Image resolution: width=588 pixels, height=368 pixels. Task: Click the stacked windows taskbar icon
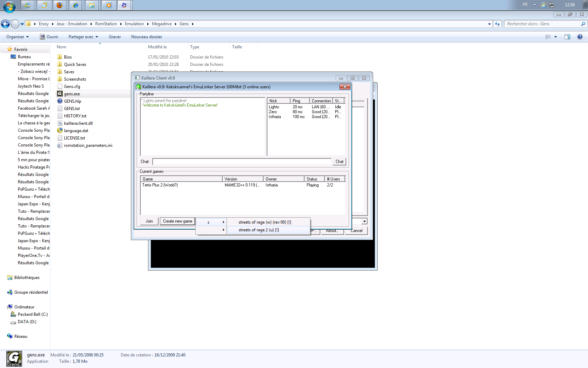(44, 5)
